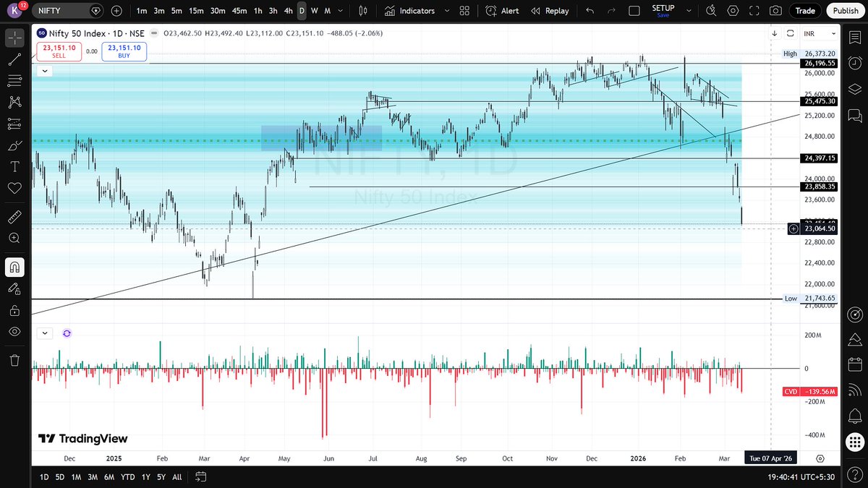
Task: Open the chats speech-bubble panel
Action: [x=855, y=116]
